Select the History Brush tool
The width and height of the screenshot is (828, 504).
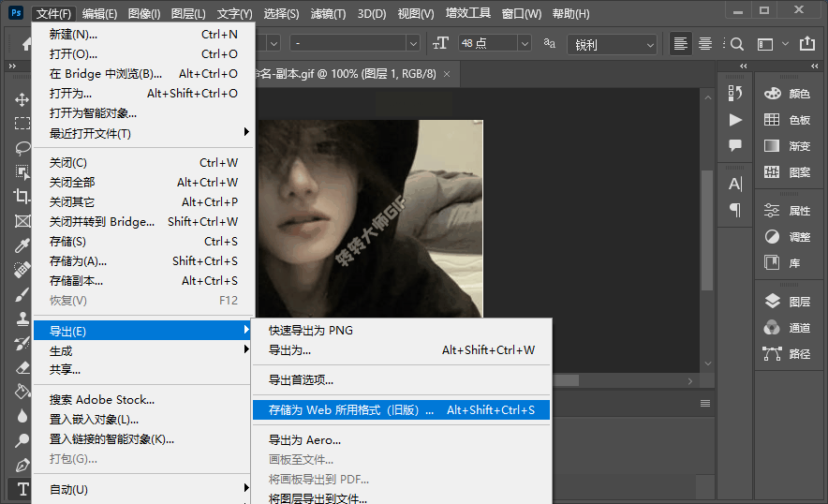[x=22, y=343]
